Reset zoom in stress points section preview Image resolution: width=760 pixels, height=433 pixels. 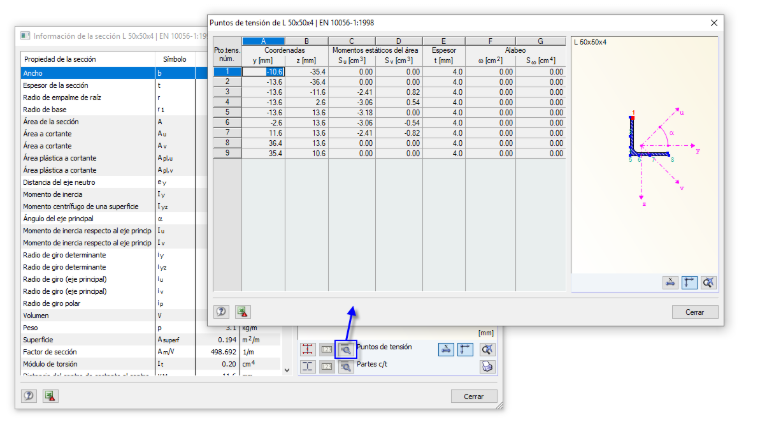[708, 282]
